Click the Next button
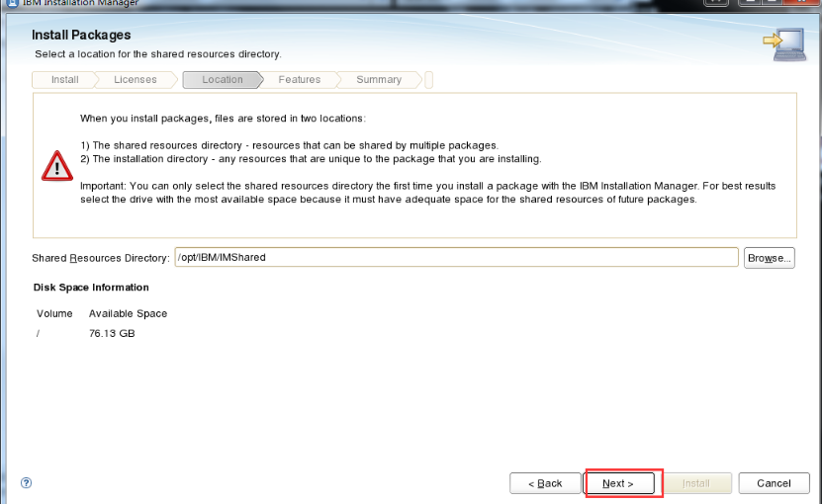The height and width of the screenshot is (504, 822). click(x=619, y=483)
